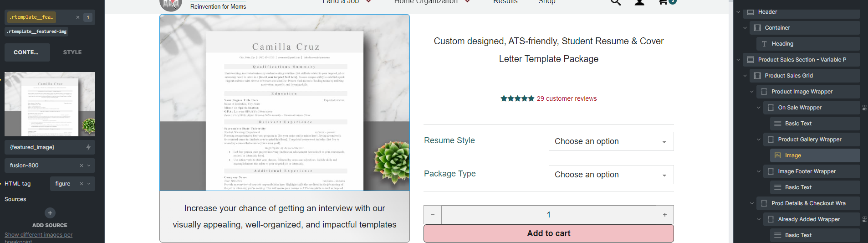The height and width of the screenshot is (243, 868).
Task: Open the shopping cart icon
Action: [664, 2]
